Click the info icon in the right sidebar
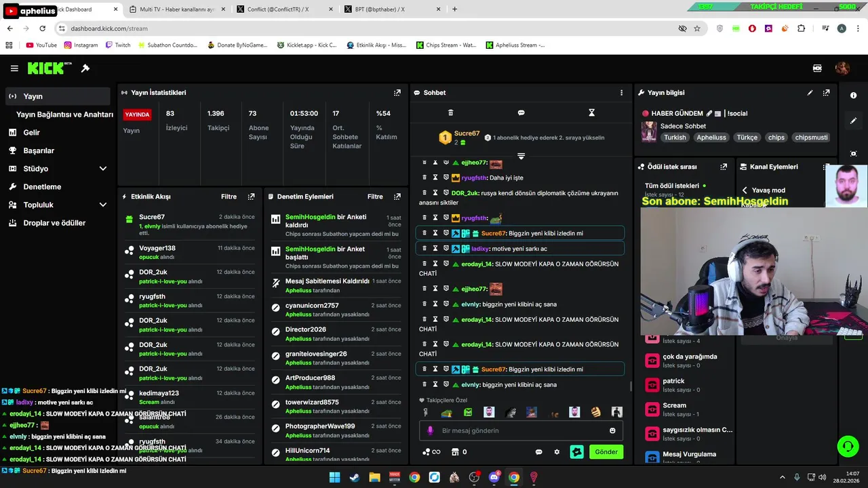The width and height of the screenshot is (868, 488). [853, 96]
